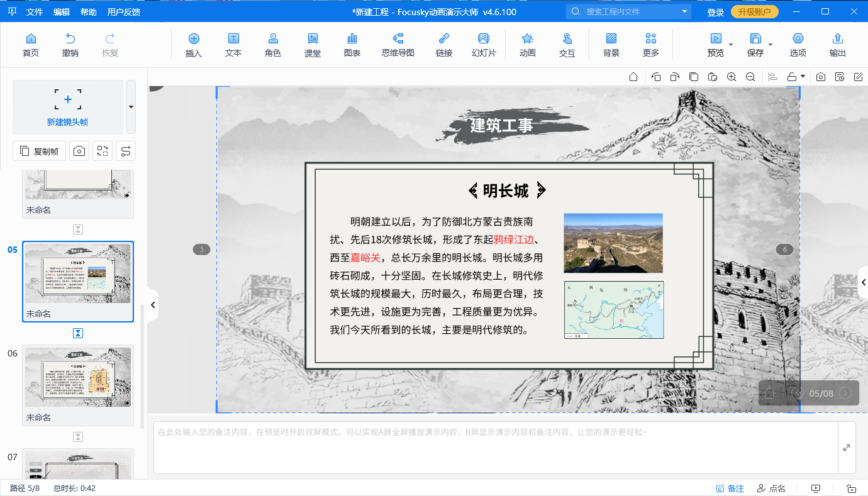The width and height of the screenshot is (868, 496).
Task: Click the align objects icon
Action: [773, 77]
